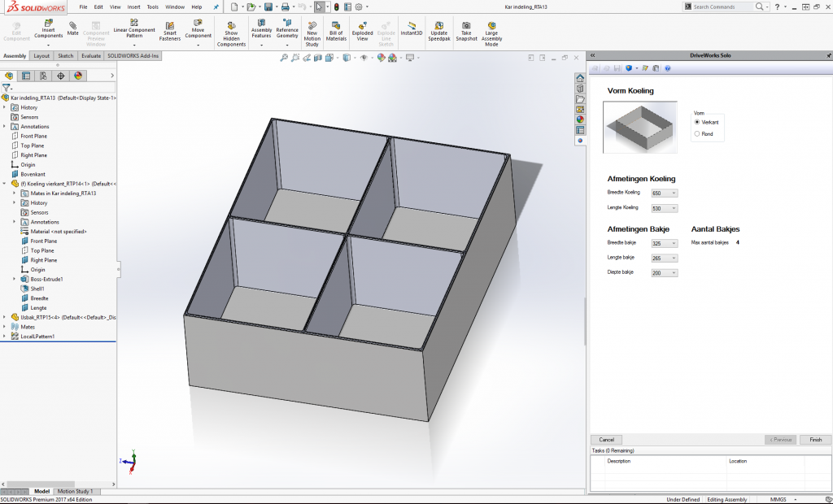Screen dimensions: 833x504
Task: Collapse the Koeling vierkant_RTP14 component
Action: tap(4, 184)
